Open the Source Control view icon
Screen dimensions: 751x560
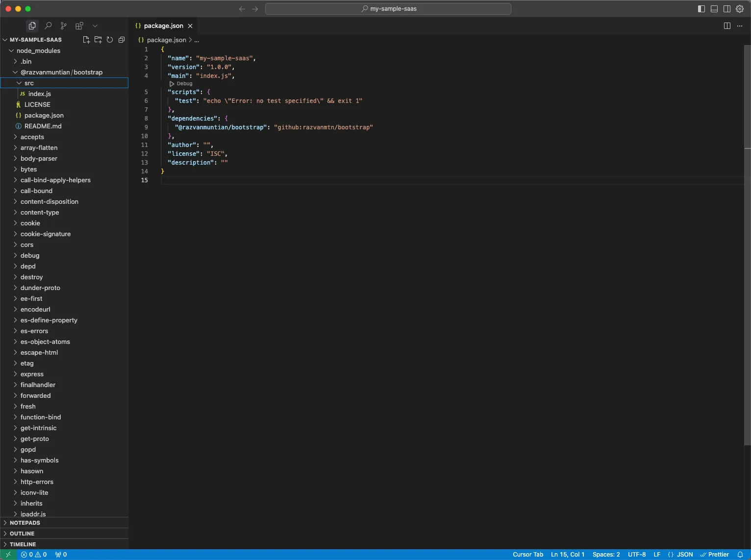click(x=64, y=25)
